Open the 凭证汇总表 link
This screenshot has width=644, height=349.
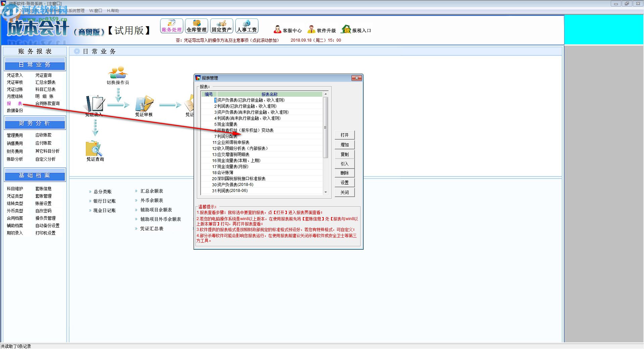(152, 229)
